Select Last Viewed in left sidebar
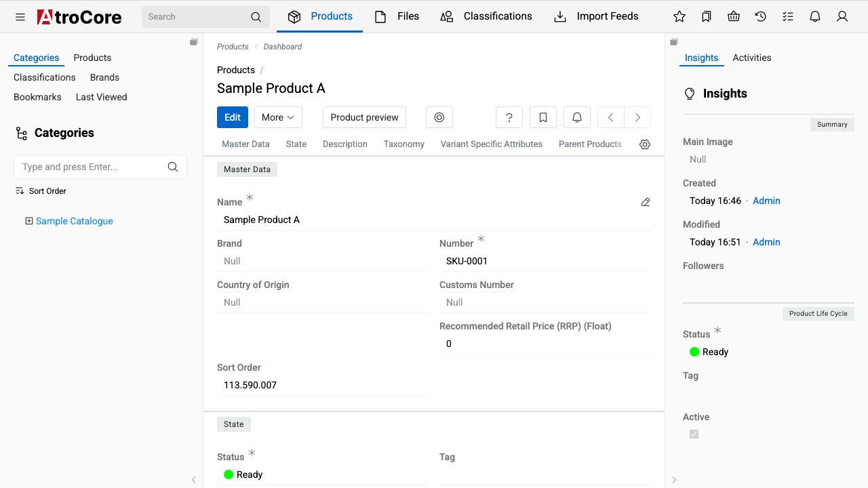This screenshot has height=488, width=868. [102, 97]
